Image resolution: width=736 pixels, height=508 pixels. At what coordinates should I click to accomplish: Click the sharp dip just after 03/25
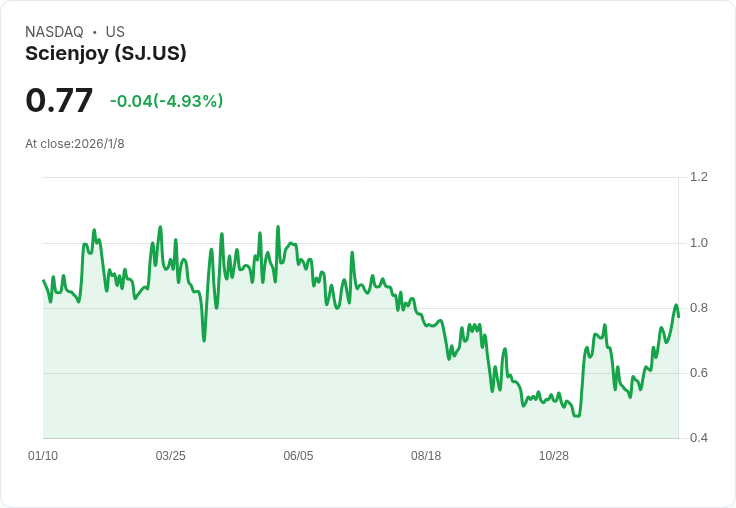tap(204, 340)
